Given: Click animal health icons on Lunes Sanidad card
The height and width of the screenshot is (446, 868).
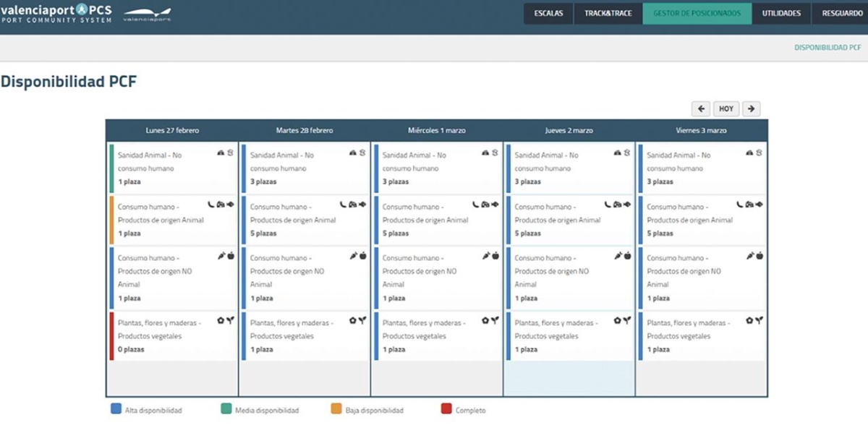Looking at the screenshot, I should tap(226, 153).
